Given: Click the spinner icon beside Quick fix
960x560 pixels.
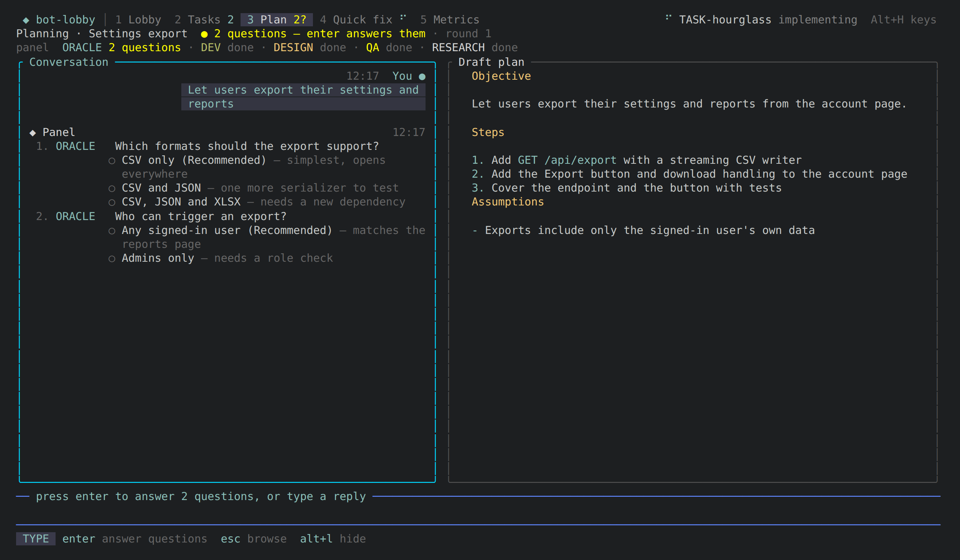Looking at the screenshot, I should click(x=403, y=17).
